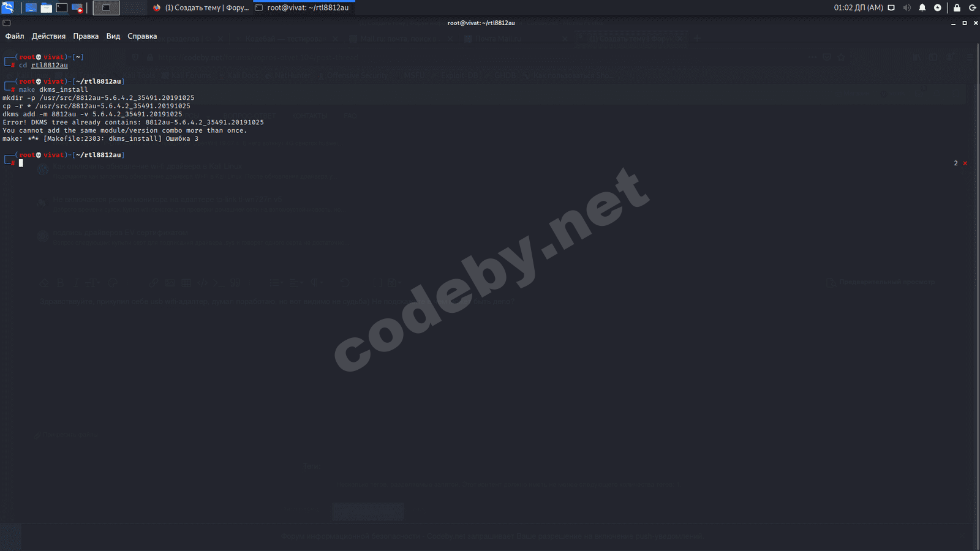Insert an unordered list in the editor
980x551 pixels.
tap(276, 282)
